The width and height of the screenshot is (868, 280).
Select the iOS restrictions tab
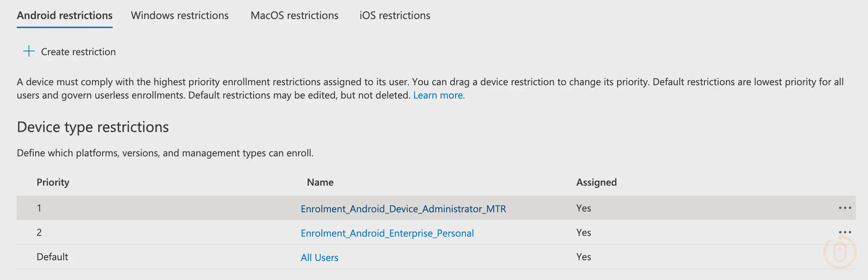click(395, 16)
